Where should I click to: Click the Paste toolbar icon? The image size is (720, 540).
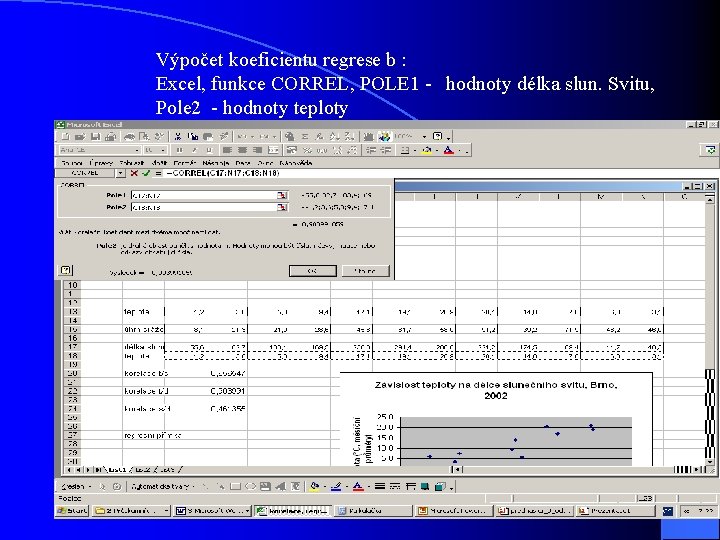click(x=208, y=136)
